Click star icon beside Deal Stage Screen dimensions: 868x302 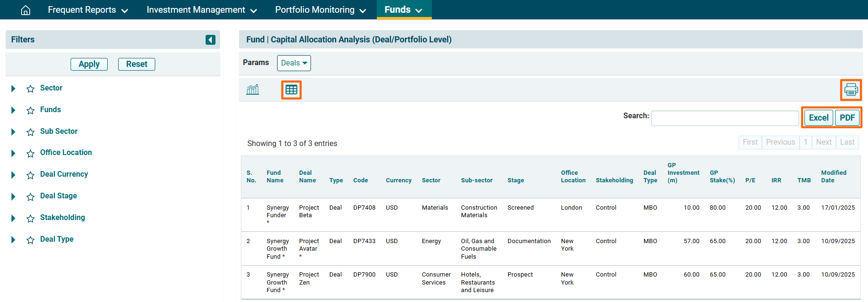point(31,197)
